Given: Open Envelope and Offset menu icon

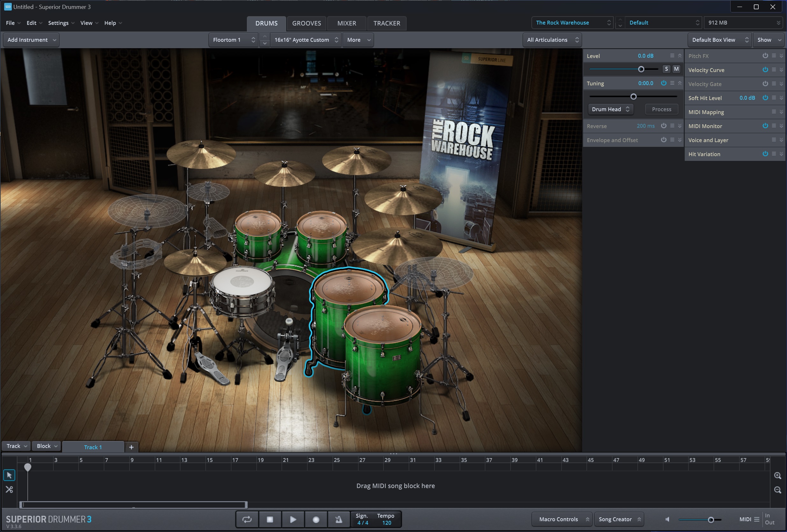Looking at the screenshot, I should point(672,140).
